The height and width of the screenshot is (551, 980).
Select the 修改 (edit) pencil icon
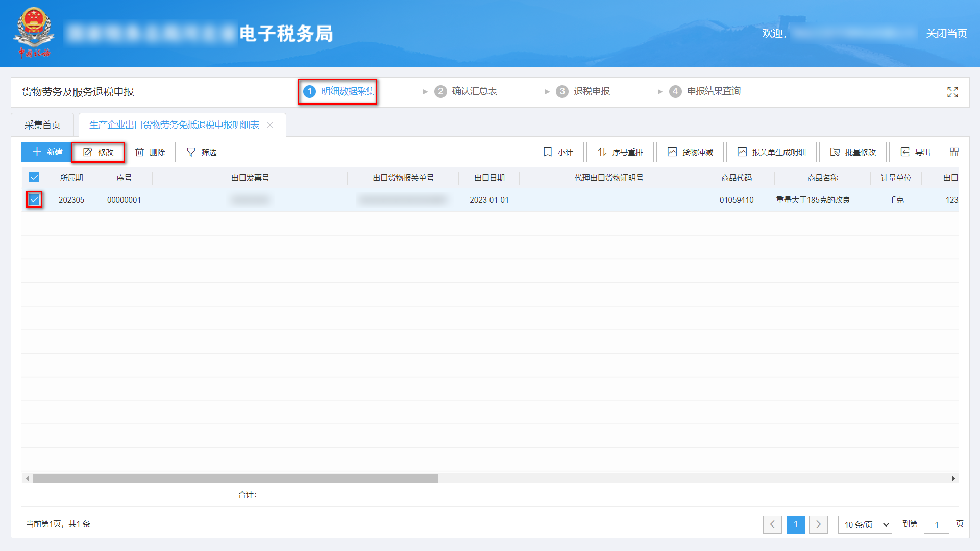coord(88,152)
